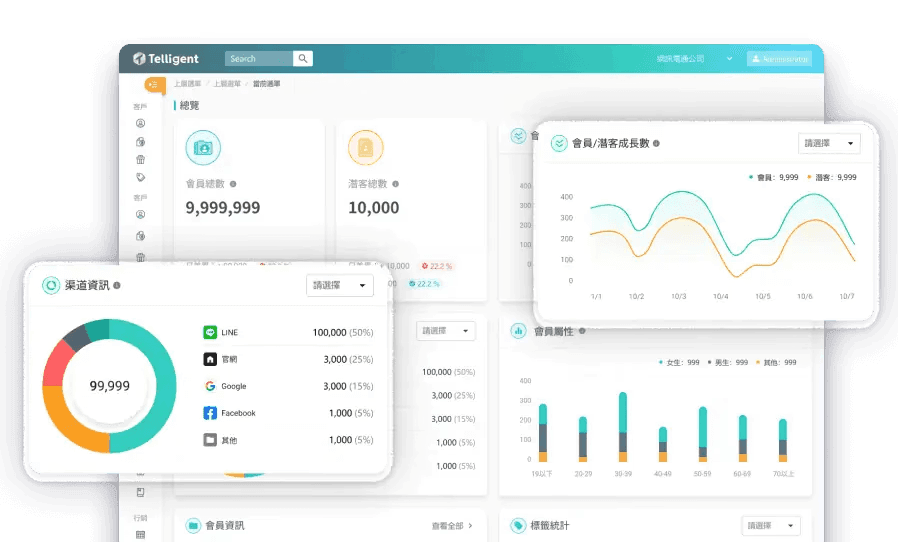Click the info icon next to 會員總數
This screenshot has width=898, height=542.
coord(233,184)
